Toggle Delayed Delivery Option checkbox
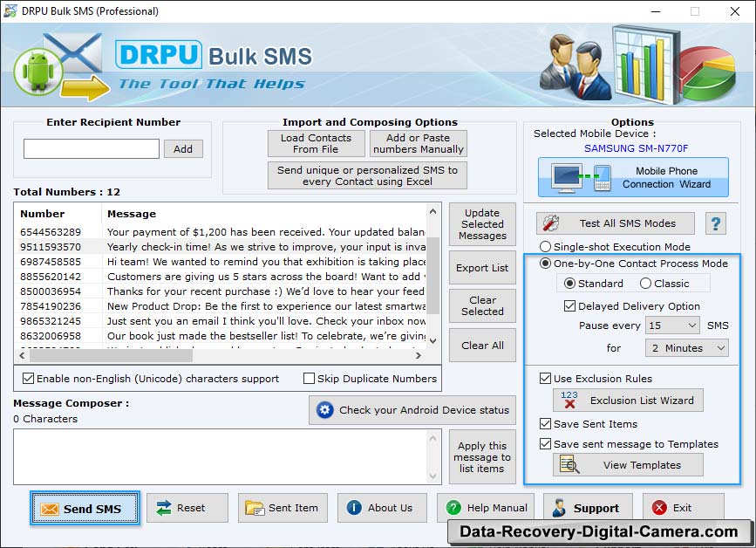This screenshot has height=548, width=756. coord(570,305)
